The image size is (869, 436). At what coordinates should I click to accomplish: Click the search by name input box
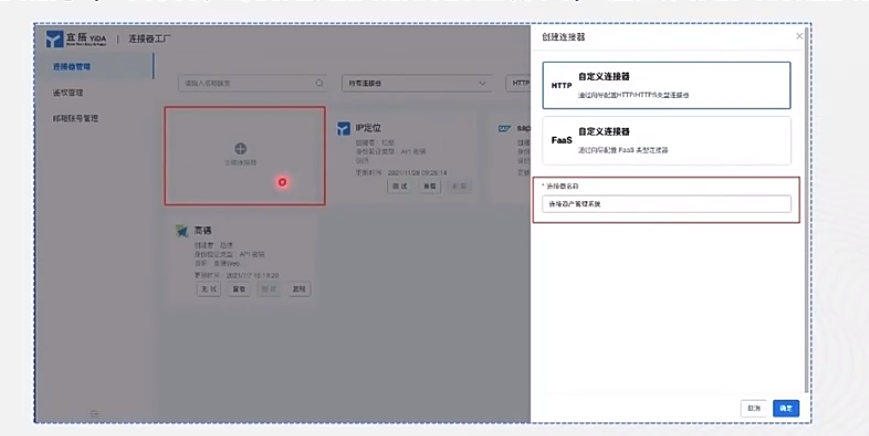(x=253, y=83)
